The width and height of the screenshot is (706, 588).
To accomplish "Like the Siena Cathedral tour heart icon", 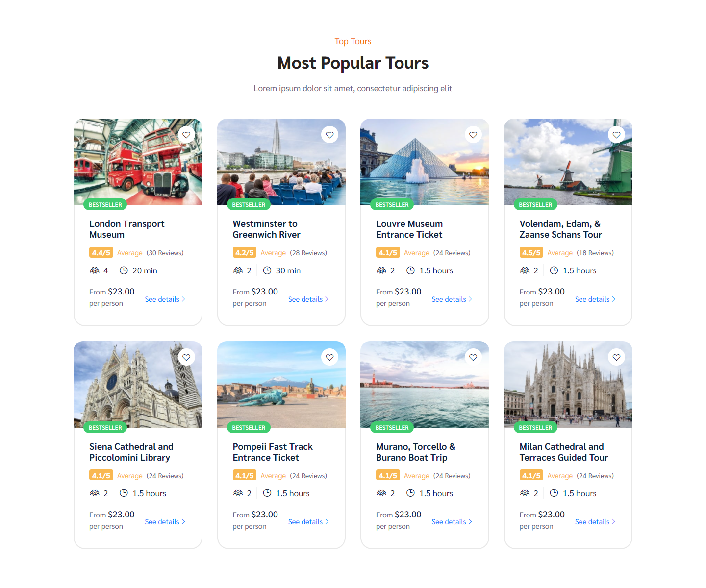I will point(186,357).
